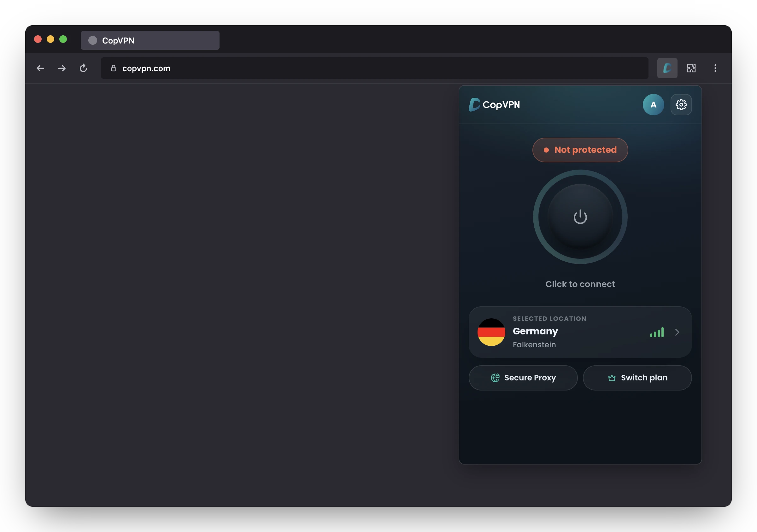Click the CopVPN extension toolbar icon

click(667, 68)
